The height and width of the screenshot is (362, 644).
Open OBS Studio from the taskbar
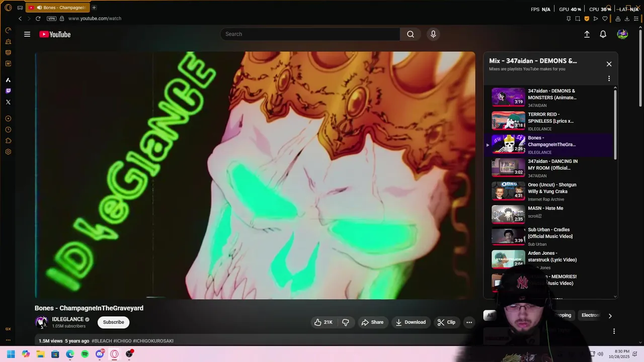[x=129, y=354]
